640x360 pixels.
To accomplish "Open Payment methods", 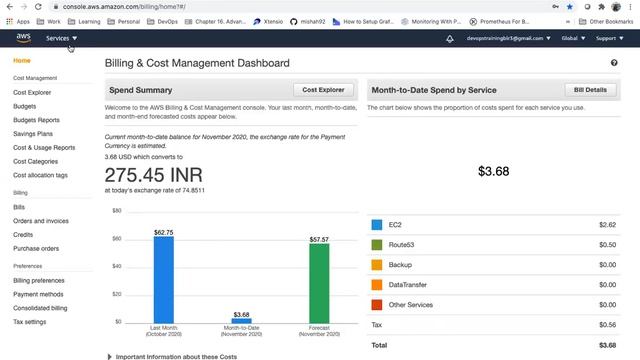I will click(38, 294).
